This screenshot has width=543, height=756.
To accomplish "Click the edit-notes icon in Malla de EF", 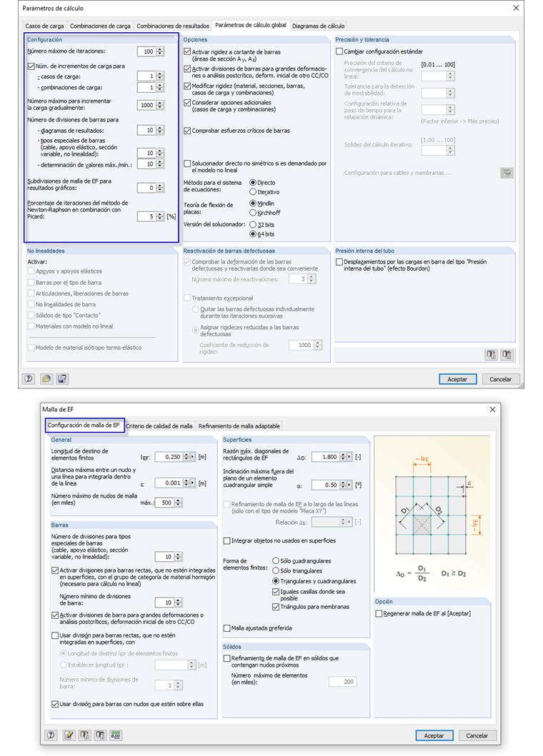I will tap(69, 735).
